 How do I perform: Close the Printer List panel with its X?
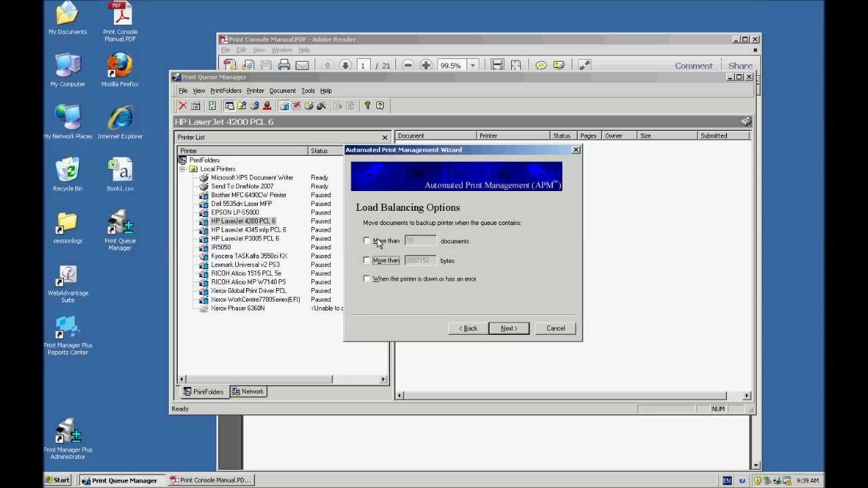(384, 138)
